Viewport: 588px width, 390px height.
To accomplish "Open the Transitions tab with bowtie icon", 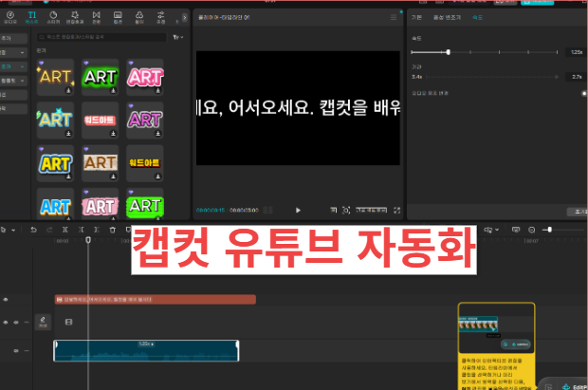I will pos(97,17).
